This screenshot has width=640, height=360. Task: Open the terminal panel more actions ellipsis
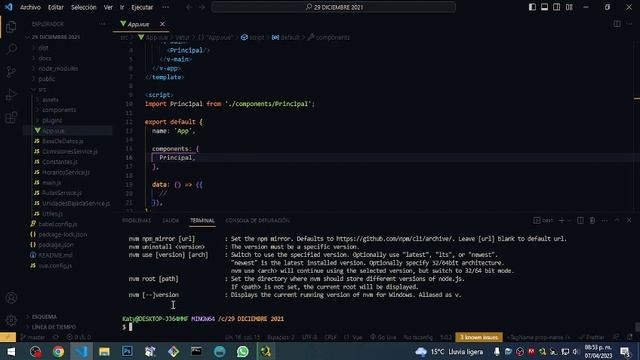[604, 220]
